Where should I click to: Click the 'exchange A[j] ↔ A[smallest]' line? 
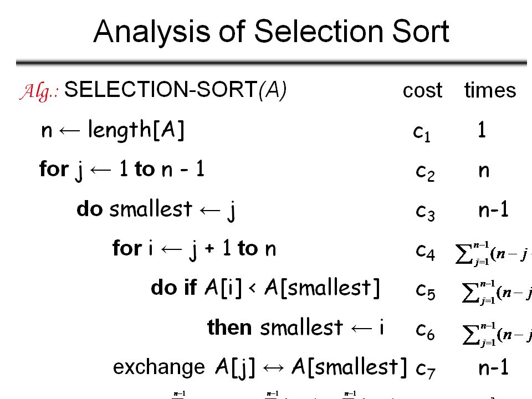click(260, 368)
